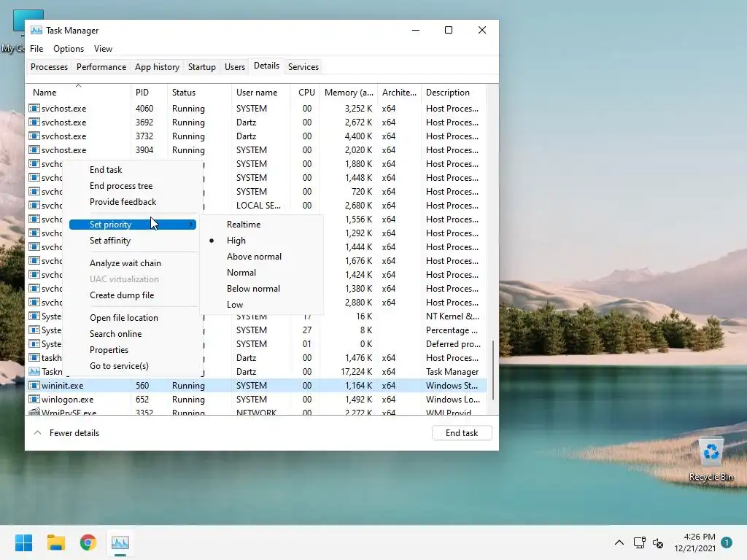Sort by the Architecture column header

(x=399, y=93)
